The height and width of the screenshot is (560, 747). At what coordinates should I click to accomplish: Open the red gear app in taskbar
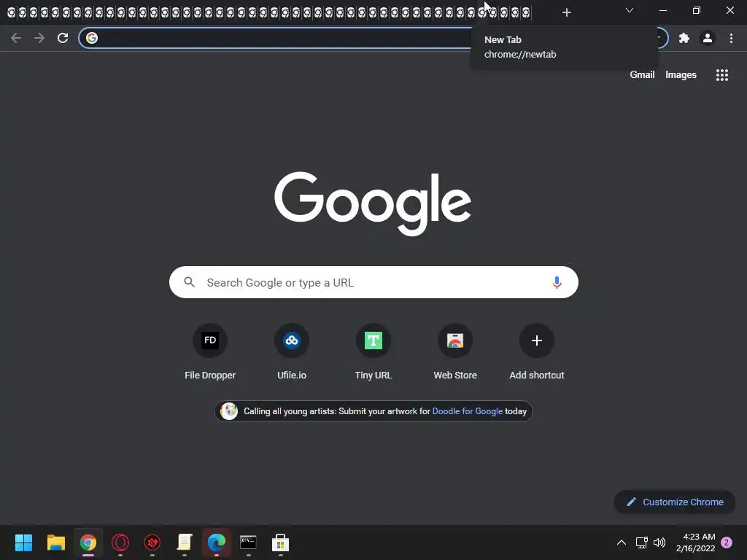point(152,542)
